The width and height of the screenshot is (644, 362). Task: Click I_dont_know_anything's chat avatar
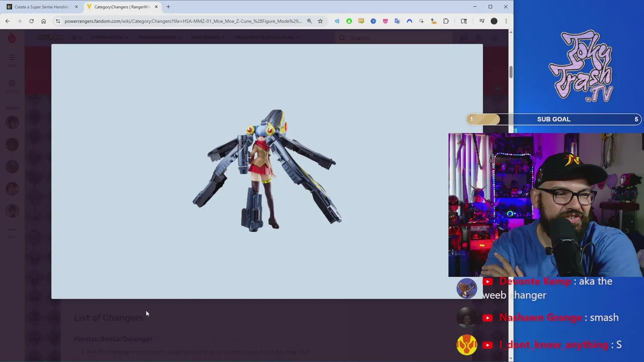coord(466,345)
